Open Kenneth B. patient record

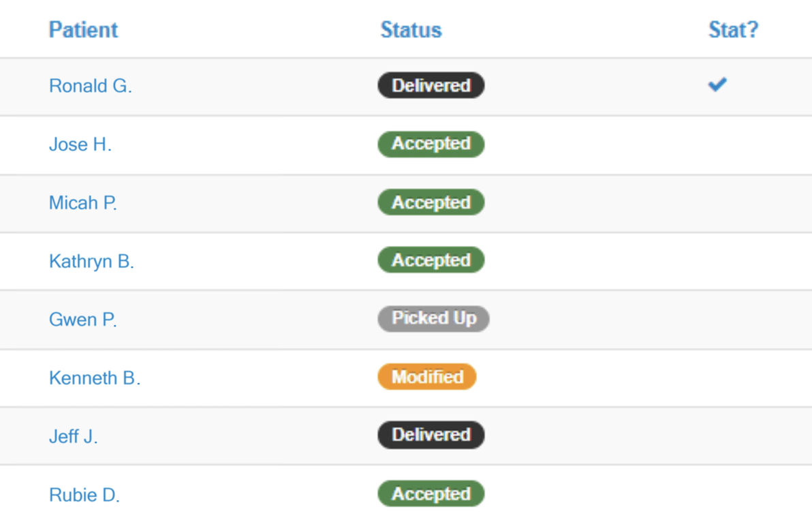tap(94, 378)
